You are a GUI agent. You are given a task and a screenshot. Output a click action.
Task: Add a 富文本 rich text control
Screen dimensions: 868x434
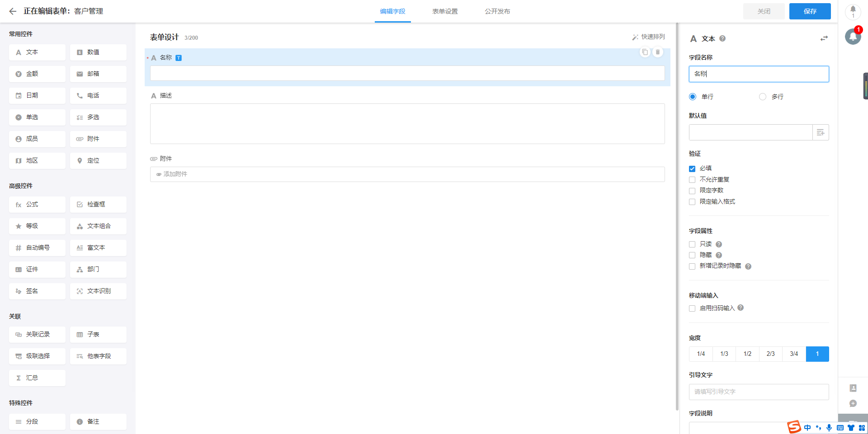(x=98, y=248)
